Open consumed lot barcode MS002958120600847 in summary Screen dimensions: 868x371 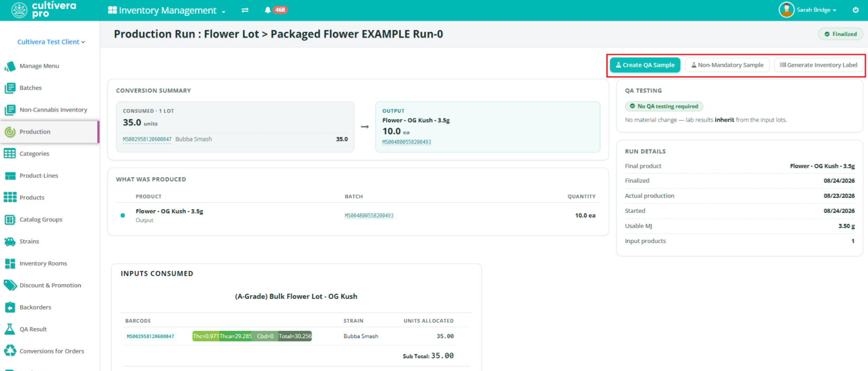point(147,140)
